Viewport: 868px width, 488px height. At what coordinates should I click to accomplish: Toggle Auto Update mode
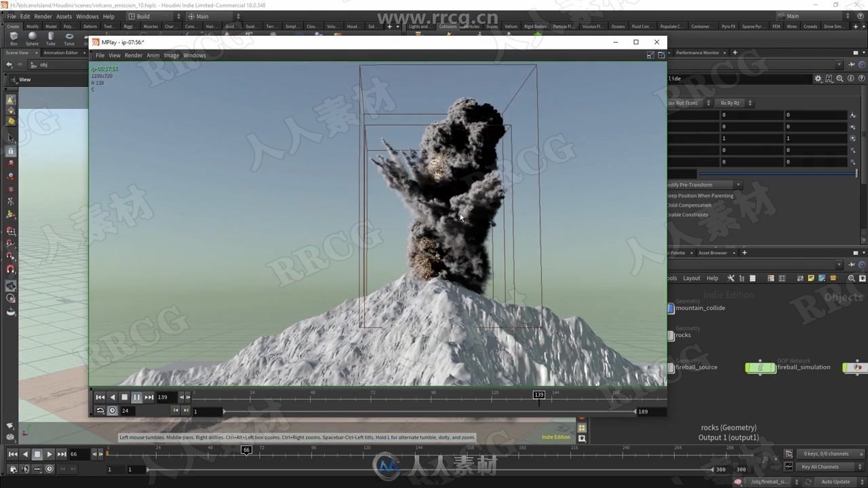tap(840, 482)
